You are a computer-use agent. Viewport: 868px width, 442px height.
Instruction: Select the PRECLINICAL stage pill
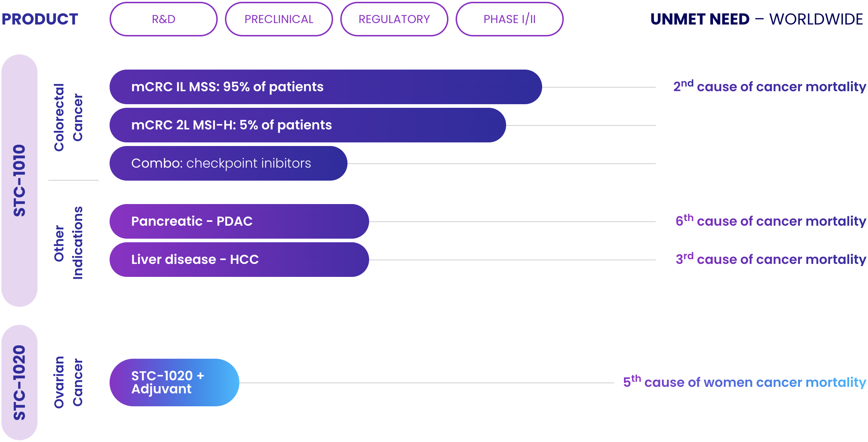point(279,19)
